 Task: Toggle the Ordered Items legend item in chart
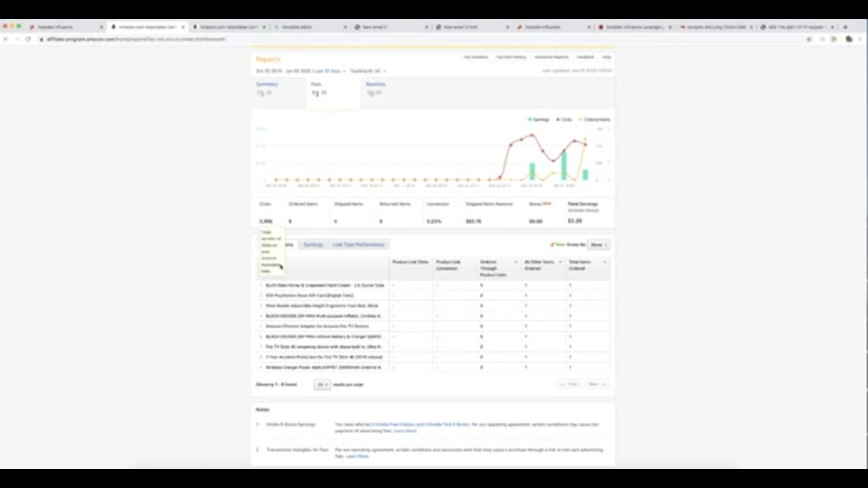click(595, 119)
